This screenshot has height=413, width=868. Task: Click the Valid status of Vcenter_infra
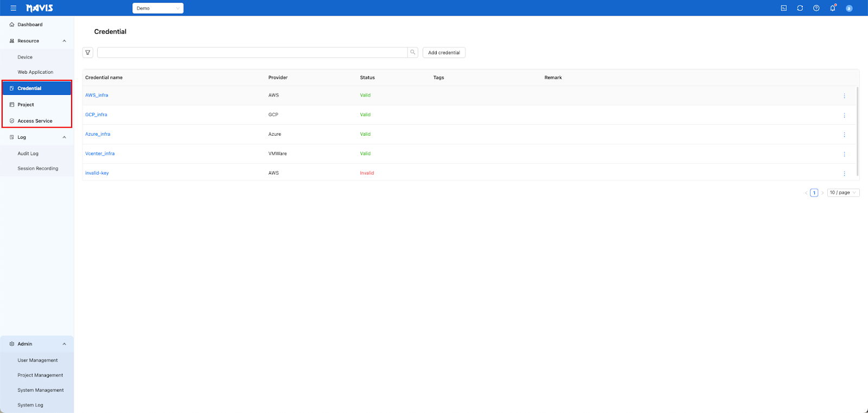tap(365, 154)
